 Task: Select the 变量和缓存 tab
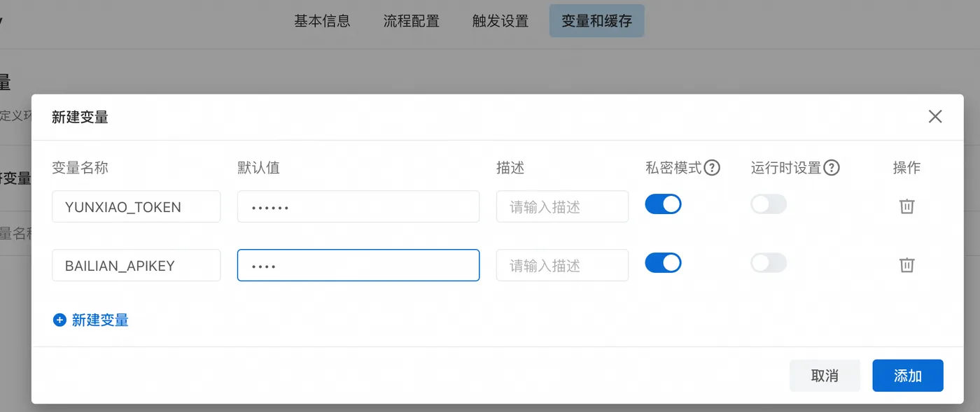596,21
